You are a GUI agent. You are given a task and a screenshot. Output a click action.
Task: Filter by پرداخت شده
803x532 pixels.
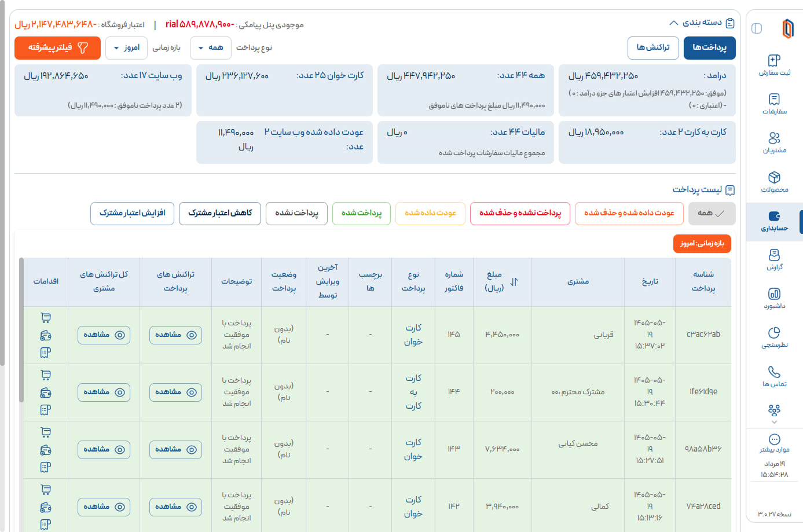(361, 214)
